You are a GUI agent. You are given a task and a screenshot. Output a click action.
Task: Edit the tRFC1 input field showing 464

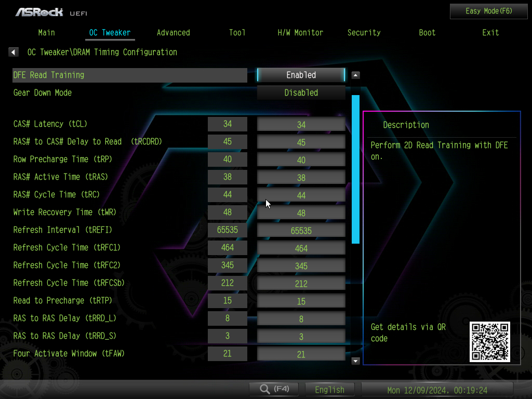point(301,248)
